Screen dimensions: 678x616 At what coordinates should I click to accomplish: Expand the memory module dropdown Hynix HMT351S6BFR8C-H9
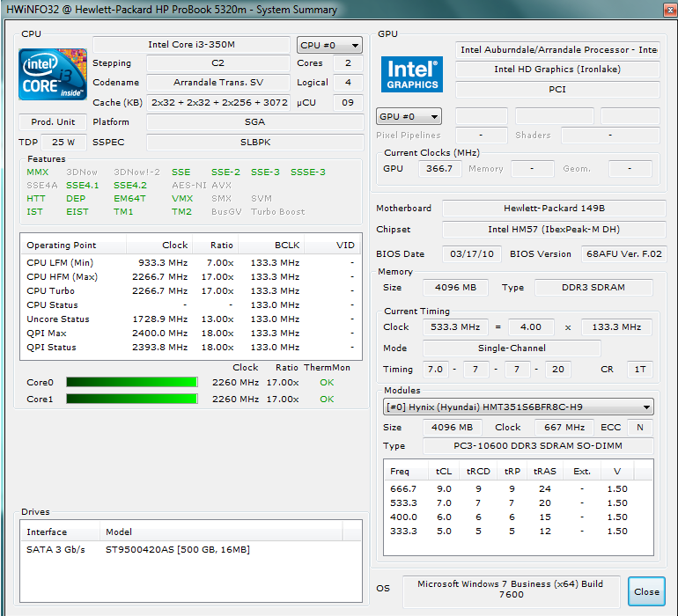coord(518,407)
